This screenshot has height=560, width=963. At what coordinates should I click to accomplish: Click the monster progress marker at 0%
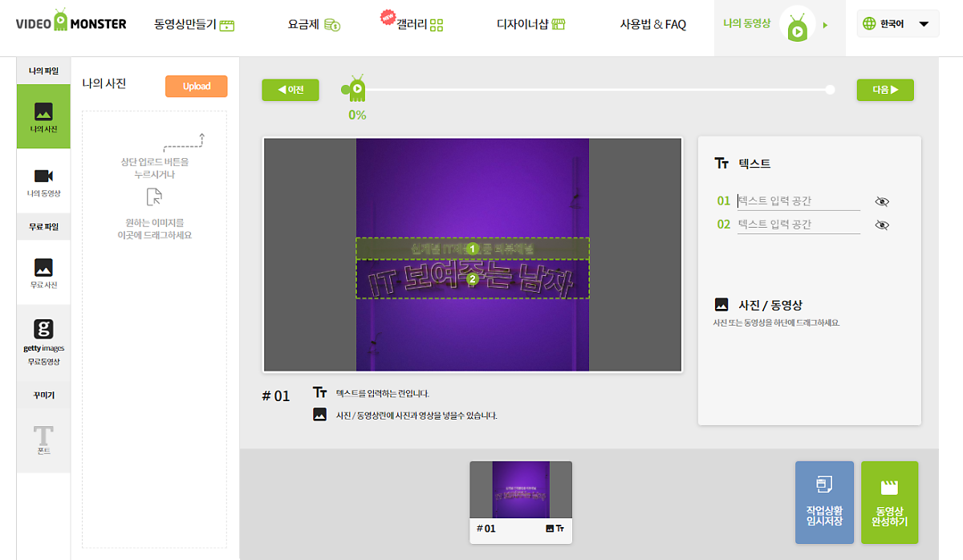point(356,87)
